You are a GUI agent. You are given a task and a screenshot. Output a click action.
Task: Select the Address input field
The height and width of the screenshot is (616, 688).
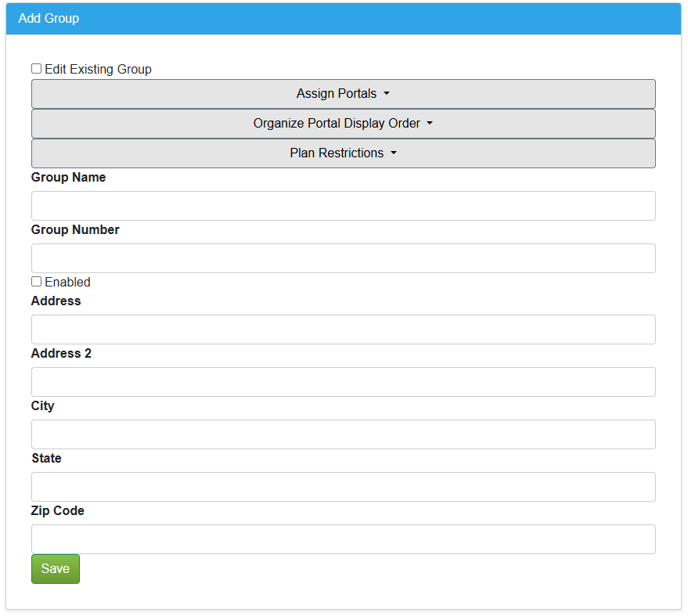pyautogui.click(x=343, y=330)
